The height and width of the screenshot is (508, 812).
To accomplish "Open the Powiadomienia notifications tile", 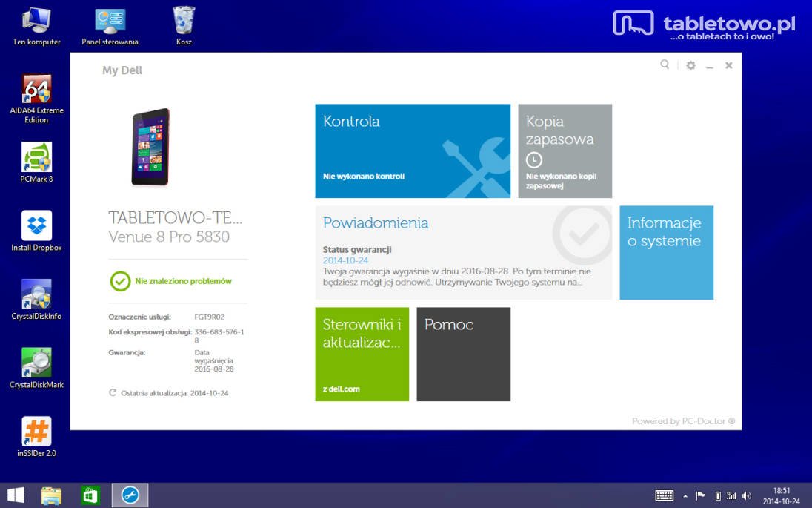I will click(464, 252).
